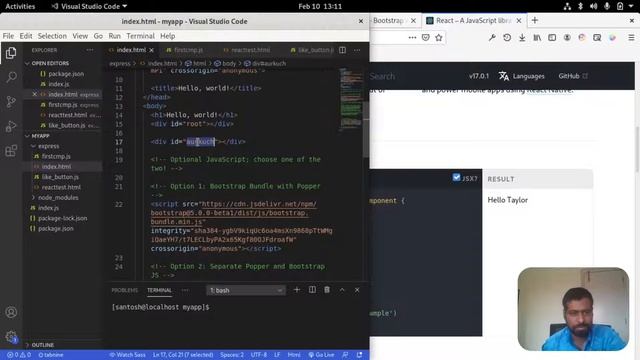Open the Accounts menu icon
Screen dimensions: 640x360
click(x=11, y=312)
